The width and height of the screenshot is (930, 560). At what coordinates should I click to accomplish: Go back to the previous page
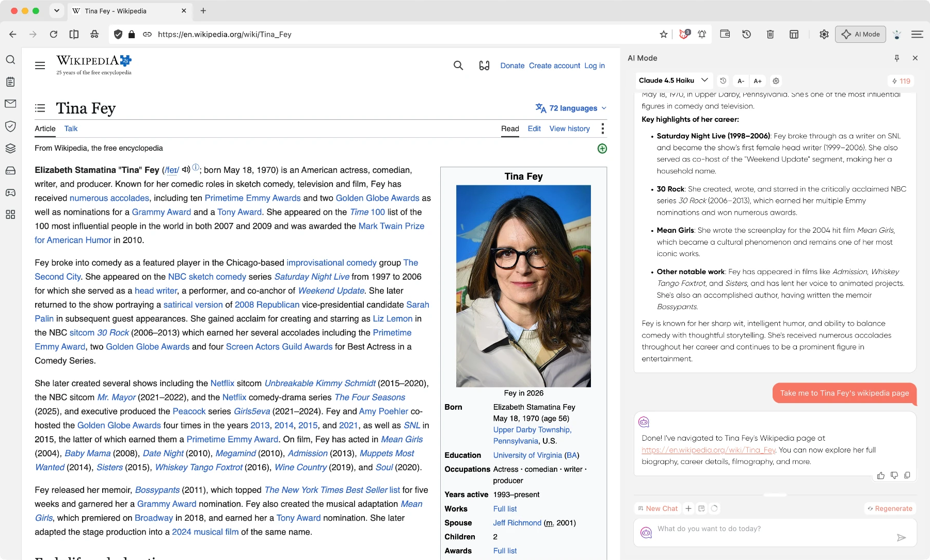(x=13, y=34)
